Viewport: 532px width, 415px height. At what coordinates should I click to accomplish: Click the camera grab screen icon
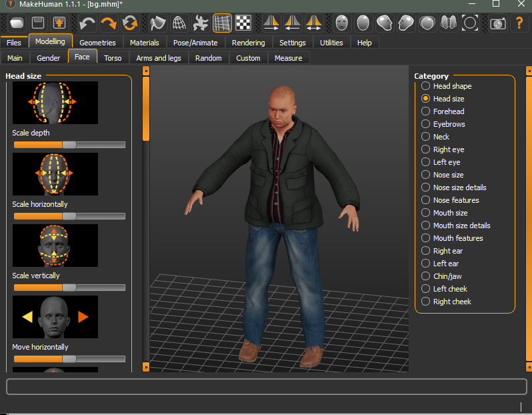coord(497,23)
